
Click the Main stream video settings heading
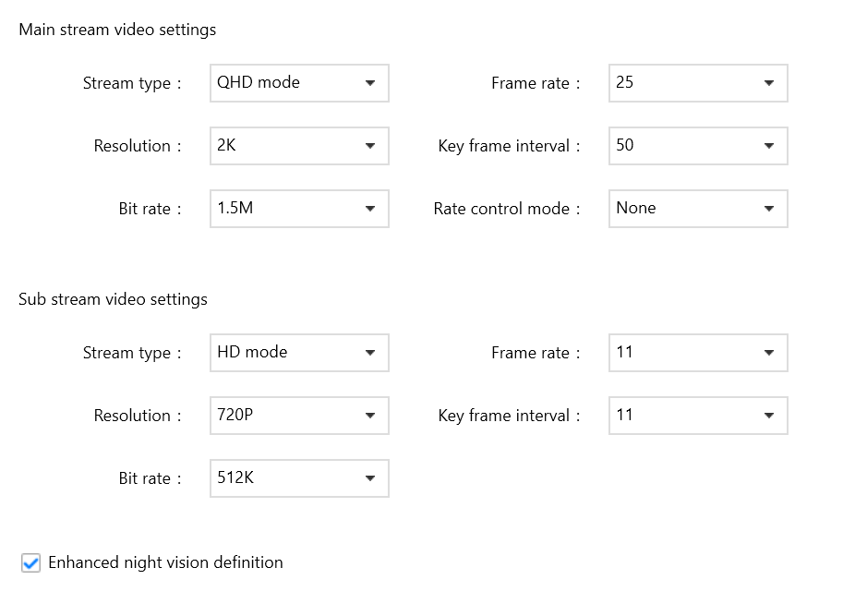116,30
